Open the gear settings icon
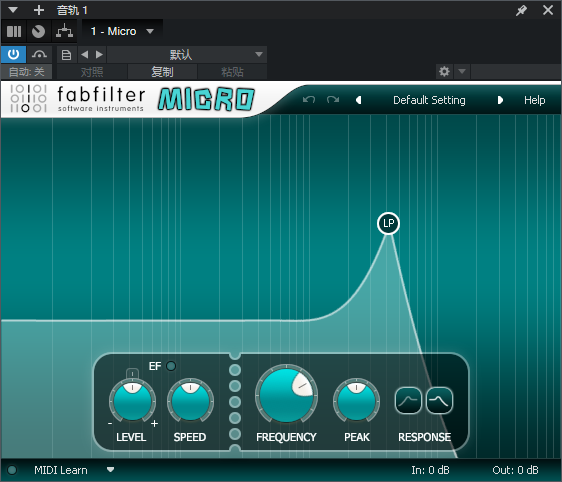Image resolution: width=562 pixels, height=482 pixels. 444,72
